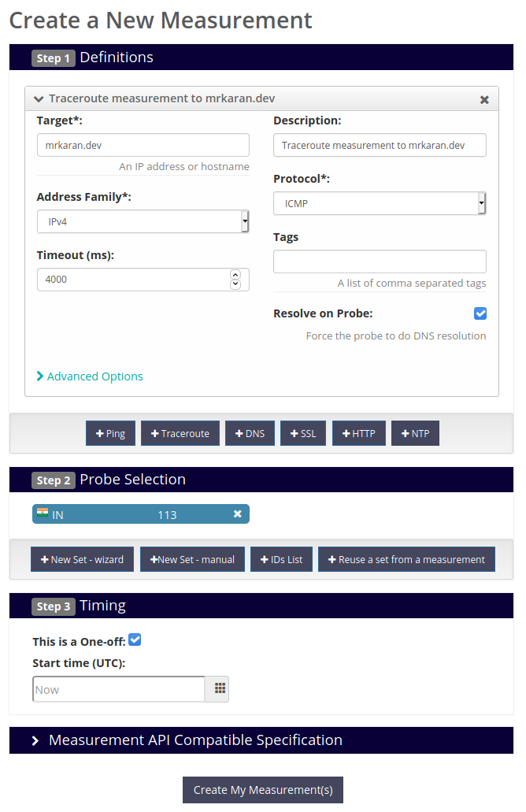Click Create My Measurement(s) button
This screenshot has height=812, width=526.
pyautogui.click(x=263, y=790)
